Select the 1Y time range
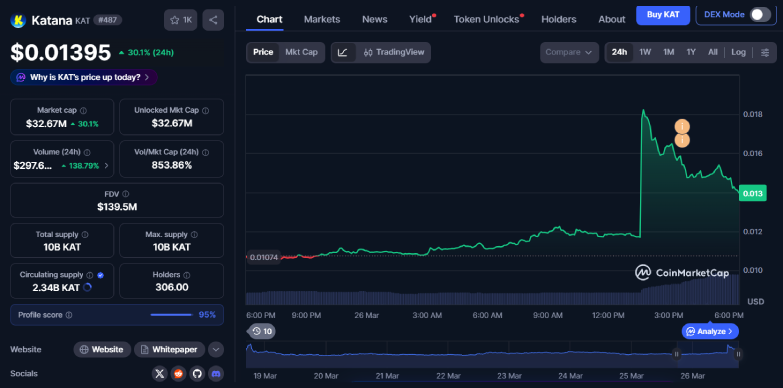The image size is (783, 388). click(x=691, y=52)
